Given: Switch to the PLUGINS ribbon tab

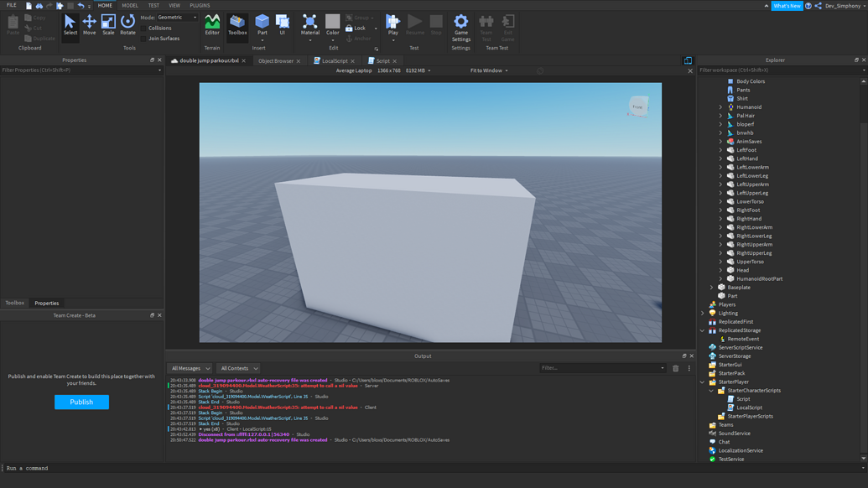Looking at the screenshot, I should pos(200,6).
